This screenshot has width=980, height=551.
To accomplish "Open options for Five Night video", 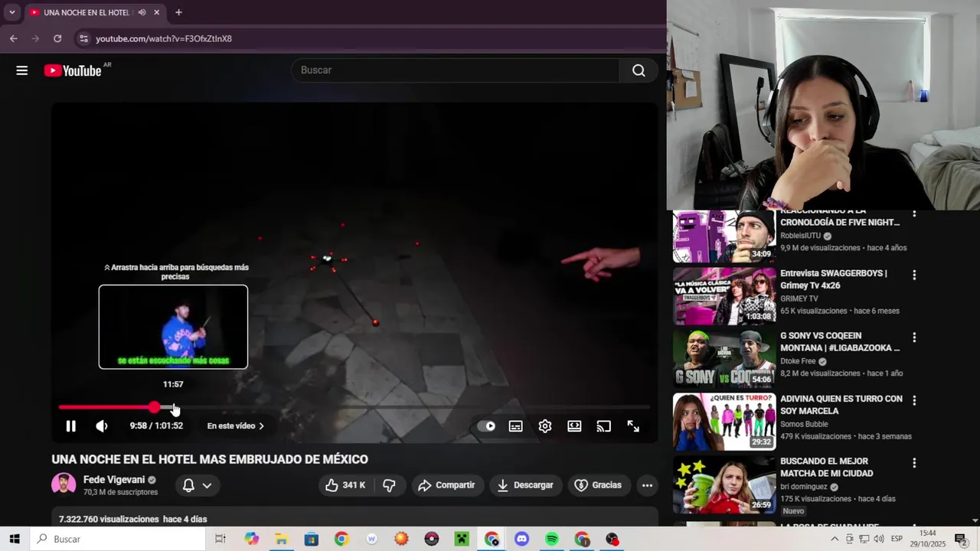I will 914,214.
